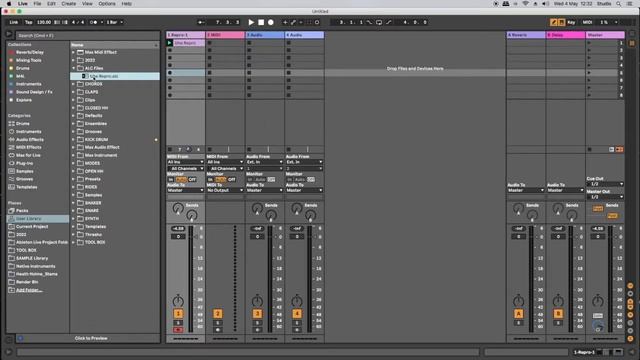Open the 1 Bar quantization dropdown
The height and width of the screenshot is (360, 640).
click(115, 22)
